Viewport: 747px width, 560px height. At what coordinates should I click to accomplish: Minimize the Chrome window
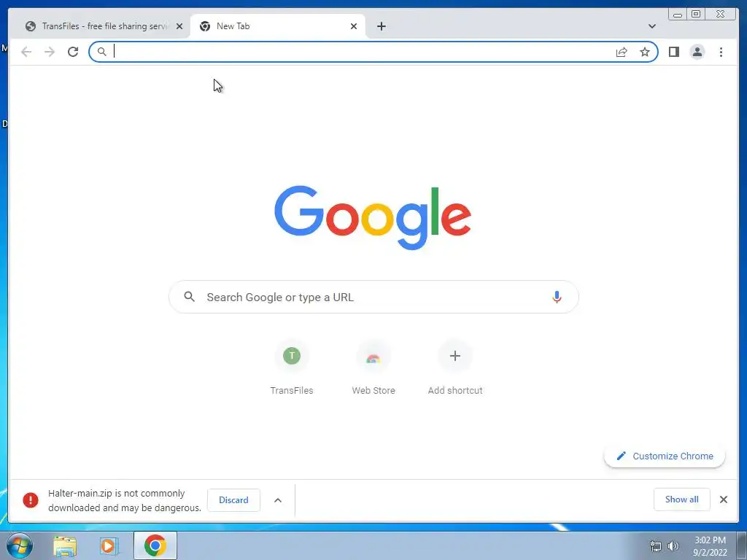tap(678, 15)
